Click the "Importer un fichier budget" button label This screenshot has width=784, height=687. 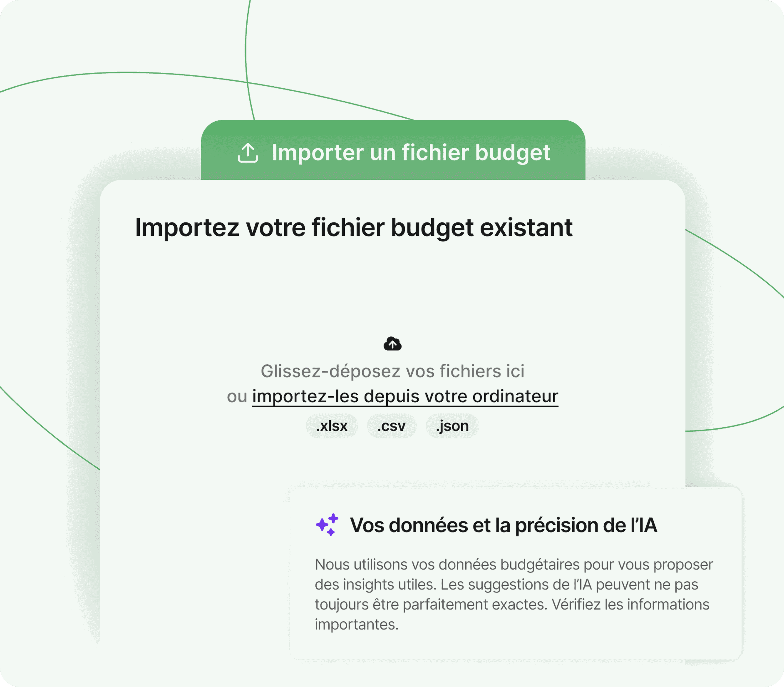(411, 153)
